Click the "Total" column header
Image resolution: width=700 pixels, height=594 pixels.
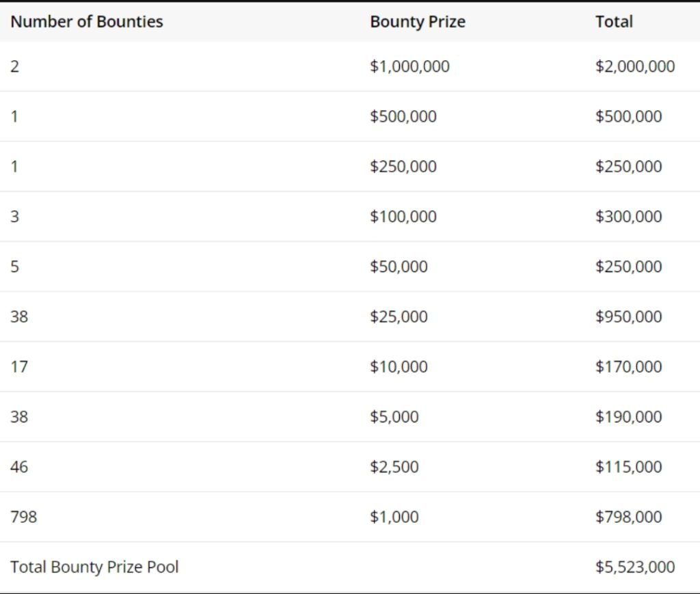(x=614, y=22)
